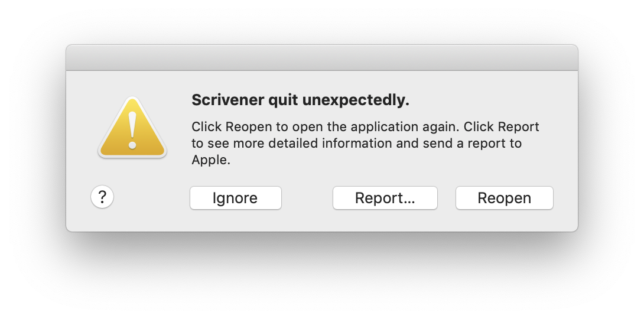Image resolution: width=644 pixels, height=319 pixels.
Task: Click empty space between Ignore and Report buttons
Action: coord(307,198)
